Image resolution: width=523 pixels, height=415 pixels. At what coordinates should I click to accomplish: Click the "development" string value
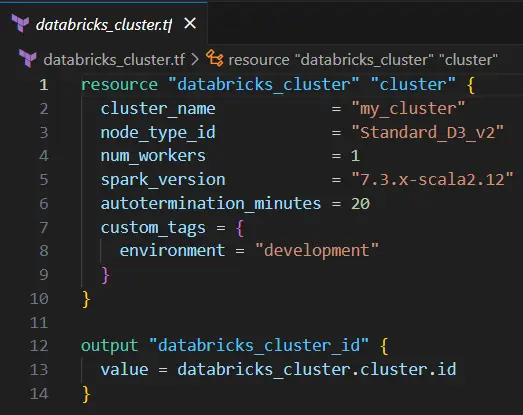click(x=317, y=251)
